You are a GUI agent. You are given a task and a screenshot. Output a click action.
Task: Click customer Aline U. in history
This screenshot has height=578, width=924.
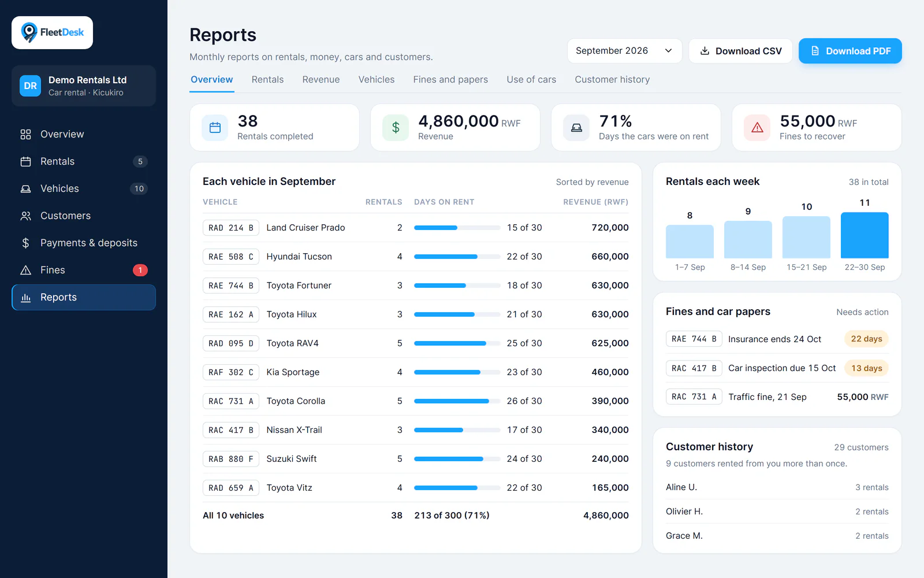(x=681, y=487)
